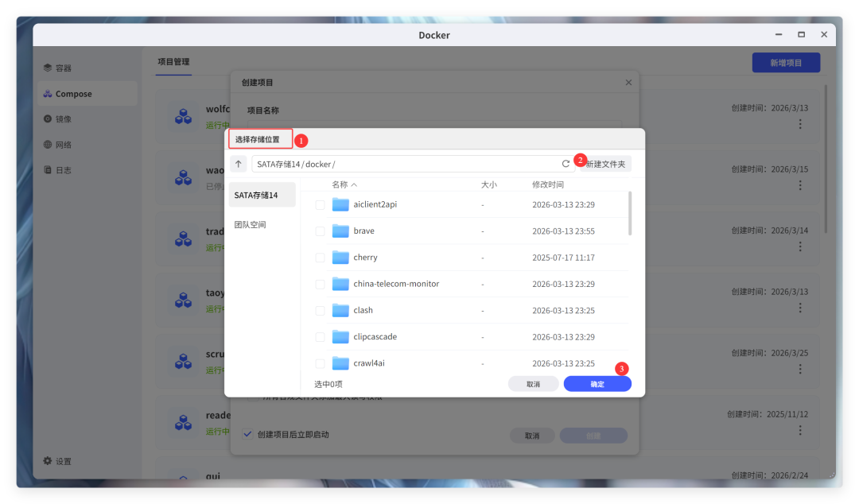Open 设置 at the sidebar bottom
This screenshot has width=859, height=504.
point(57,461)
